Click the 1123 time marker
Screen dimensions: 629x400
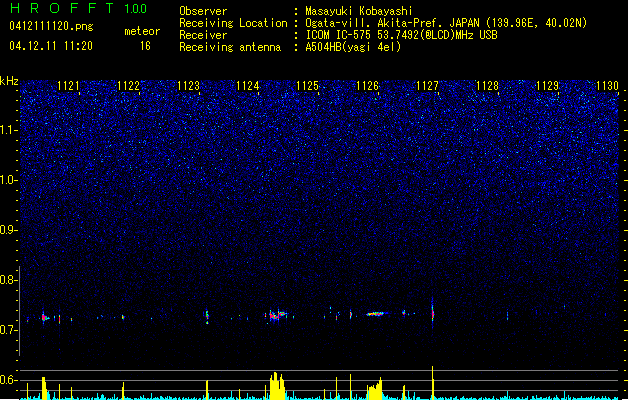[x=188, y=85]
